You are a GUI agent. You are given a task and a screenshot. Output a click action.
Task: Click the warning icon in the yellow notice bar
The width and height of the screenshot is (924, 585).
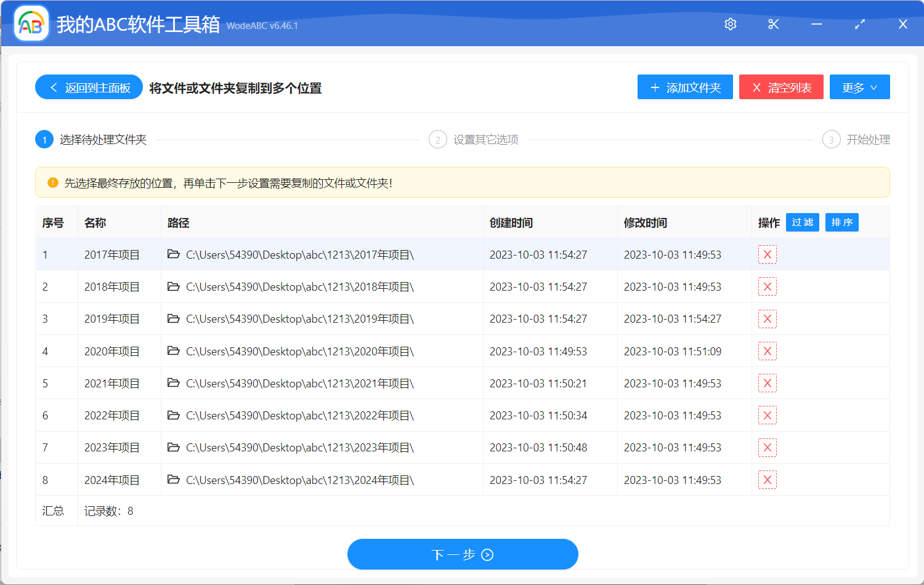(x=52, y=182)
